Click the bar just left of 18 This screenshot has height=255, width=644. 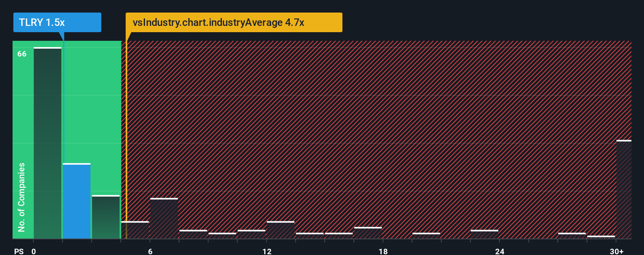368,233
